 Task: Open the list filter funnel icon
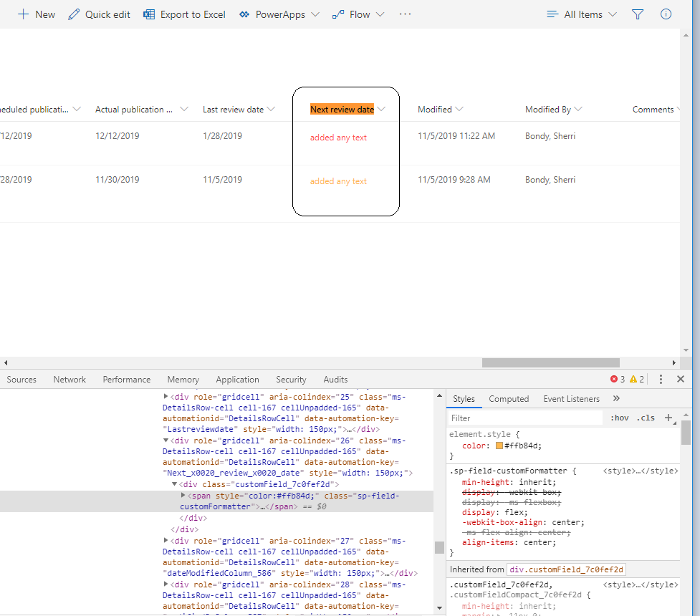pyautogui.click(x=637, y=14)
